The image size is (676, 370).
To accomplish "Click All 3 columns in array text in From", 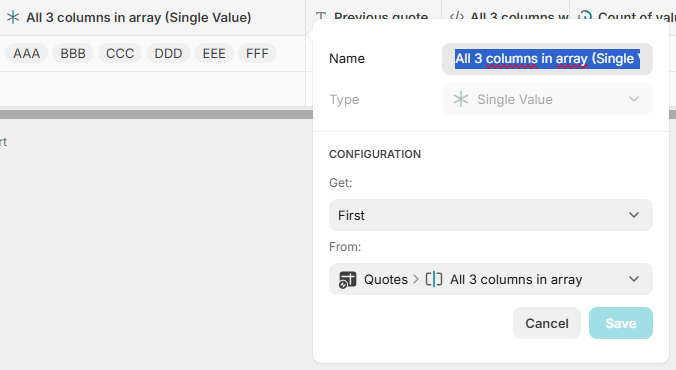I will 516,279.
